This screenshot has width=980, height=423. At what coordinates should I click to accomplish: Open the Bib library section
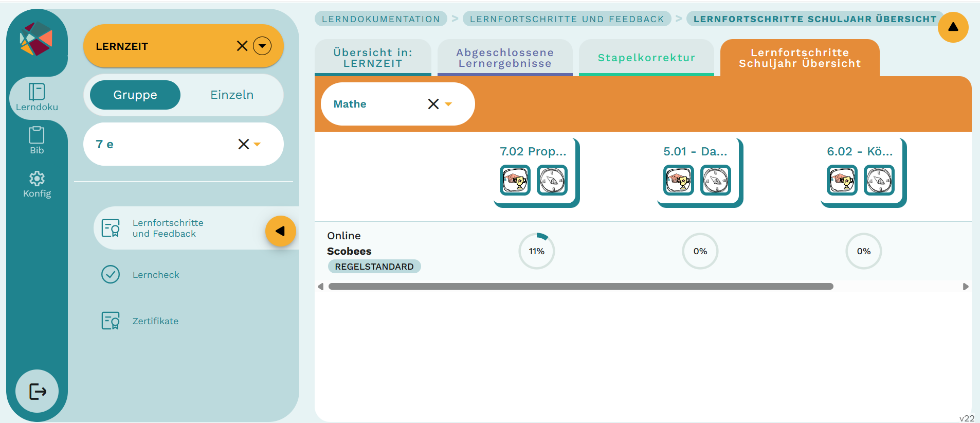point(37,140)
